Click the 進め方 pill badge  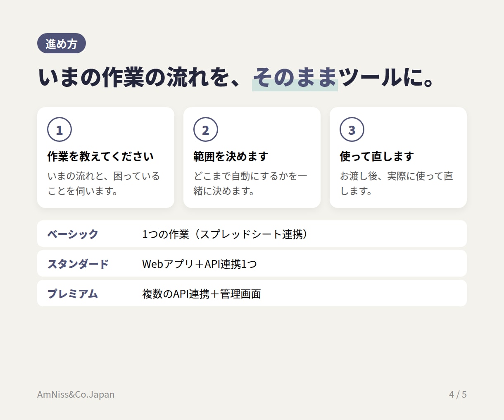pyautogui.click(x=62, y=43)
